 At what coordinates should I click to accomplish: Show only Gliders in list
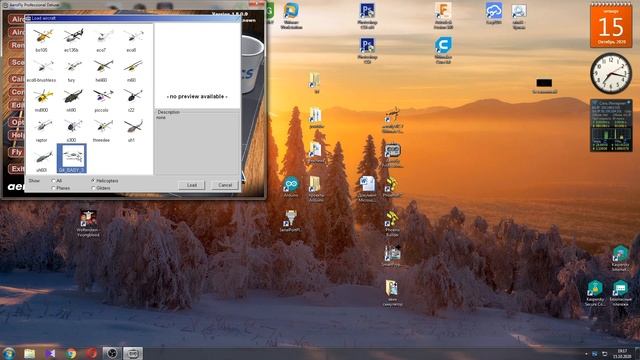93,188
